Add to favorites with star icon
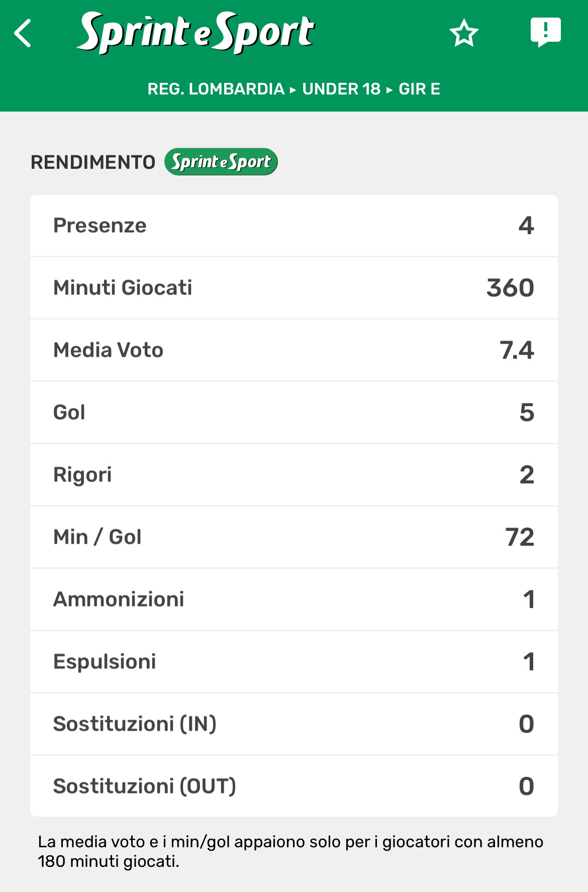 (x=463, y=34)
